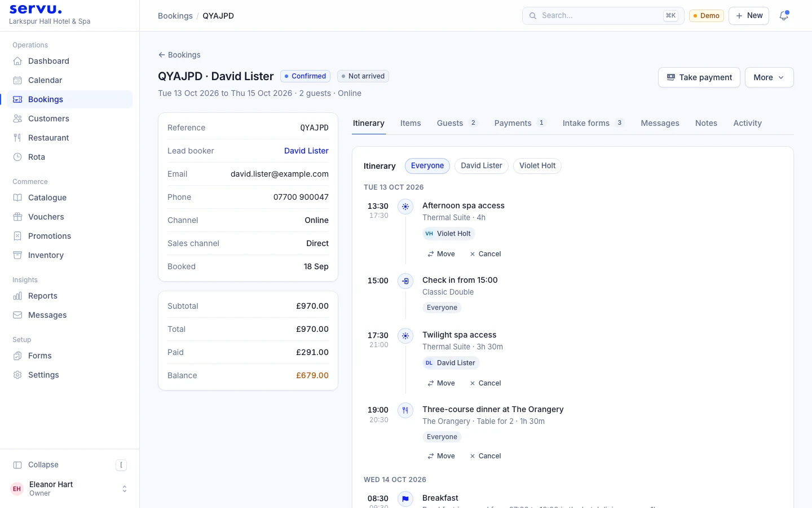Click the Inventory box icon
The width and height of the screenshot is (812, 508).
17,255
